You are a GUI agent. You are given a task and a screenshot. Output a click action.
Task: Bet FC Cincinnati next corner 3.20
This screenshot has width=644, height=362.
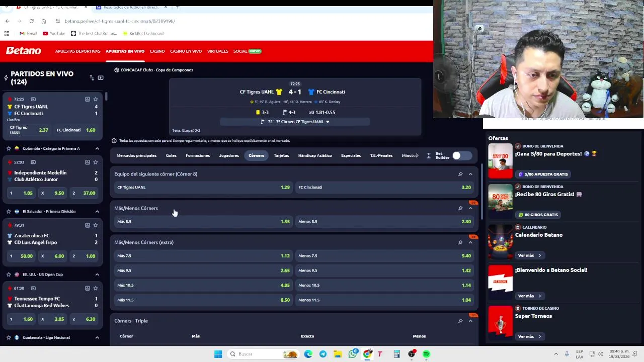[384, 188]
